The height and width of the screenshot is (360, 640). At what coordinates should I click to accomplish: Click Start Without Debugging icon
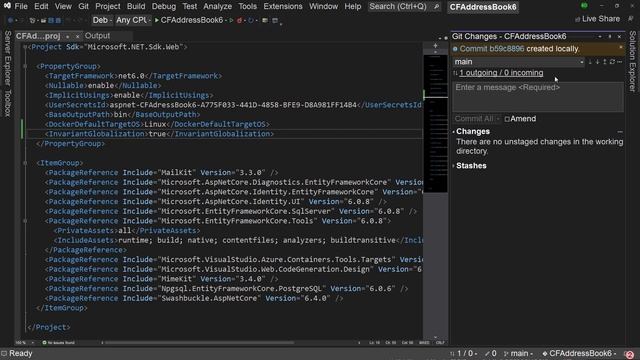(231, 20)
